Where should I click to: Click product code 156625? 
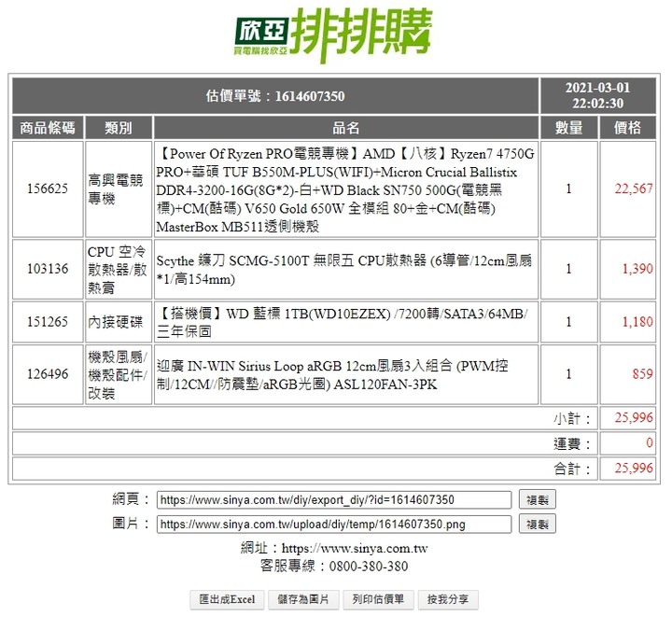click(x=48, y=189)
